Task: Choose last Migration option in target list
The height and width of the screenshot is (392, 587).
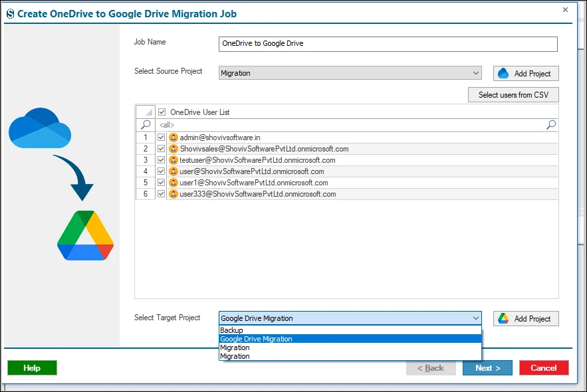Action: [x=350, y=356]
